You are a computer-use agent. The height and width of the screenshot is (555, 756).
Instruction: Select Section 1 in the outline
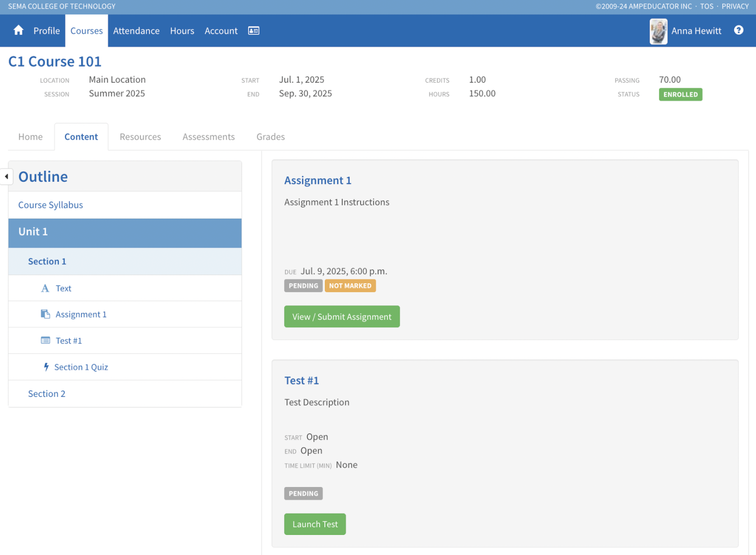coord(47,262)
